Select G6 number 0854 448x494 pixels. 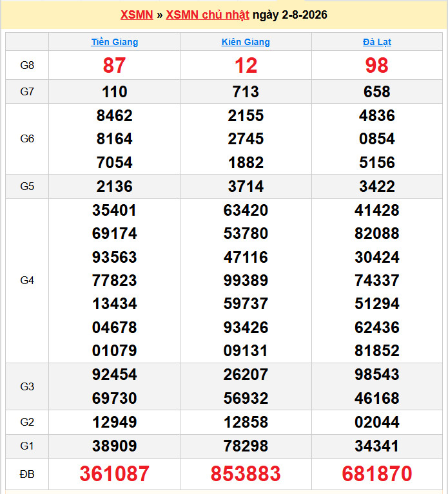pos(376,139)
